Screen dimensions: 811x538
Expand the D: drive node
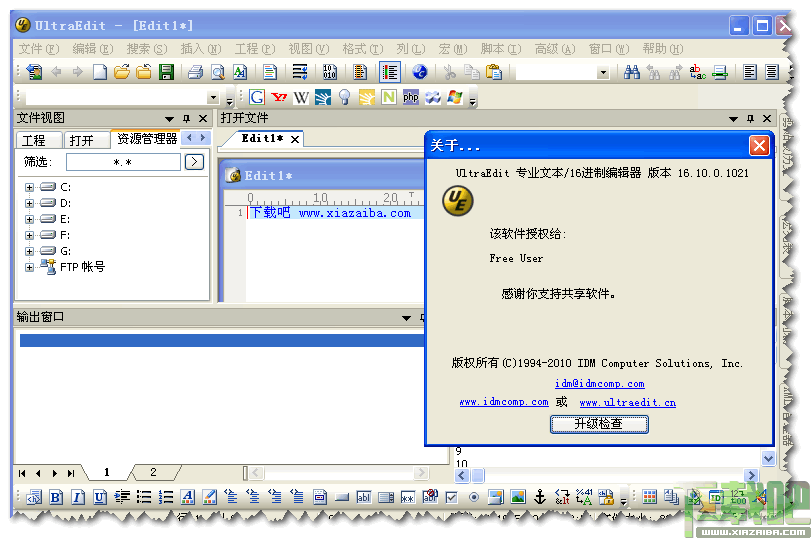pyautogui.click(x=29, y=203)
